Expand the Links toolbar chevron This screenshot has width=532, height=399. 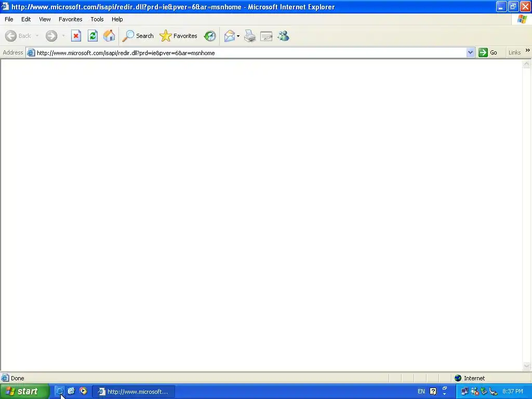[528, 50]
